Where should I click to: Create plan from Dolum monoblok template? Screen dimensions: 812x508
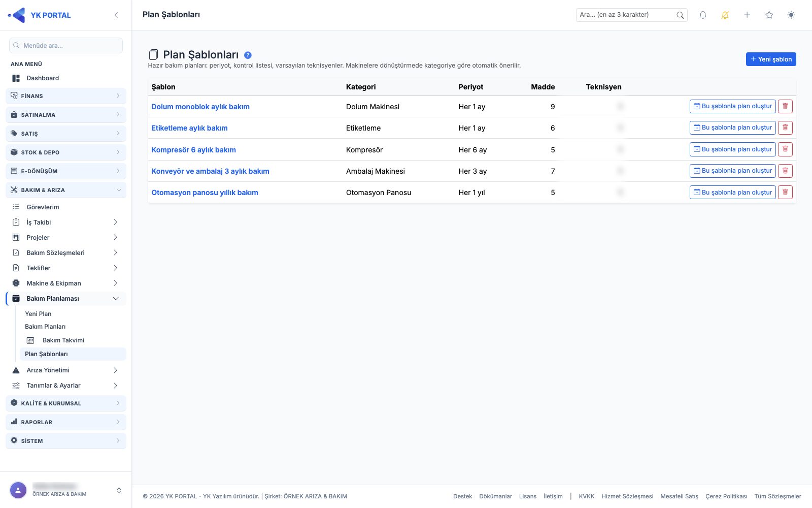[x=732, y=106]
